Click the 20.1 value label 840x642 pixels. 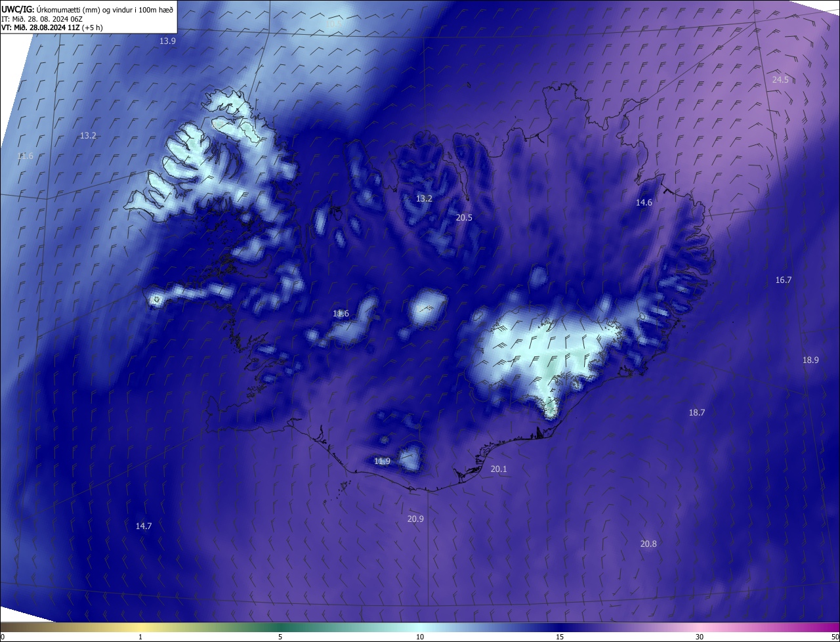pyautogui.click(x=499, y=469)
